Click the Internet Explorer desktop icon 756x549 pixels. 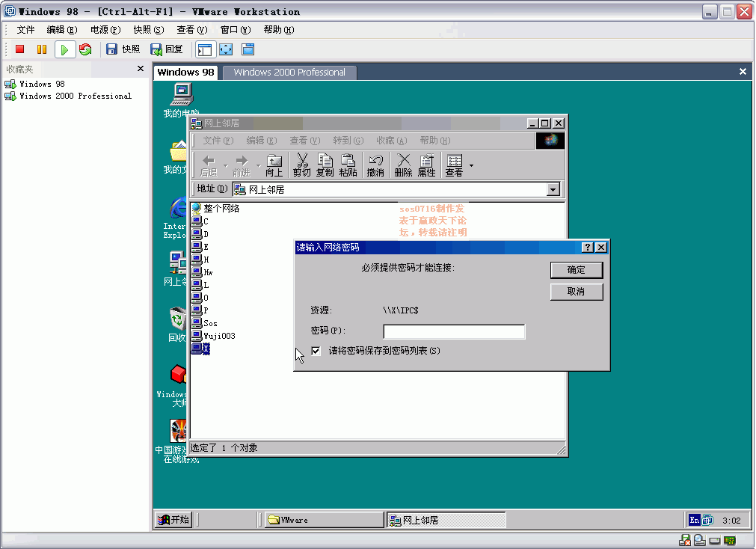coord(176,218)
